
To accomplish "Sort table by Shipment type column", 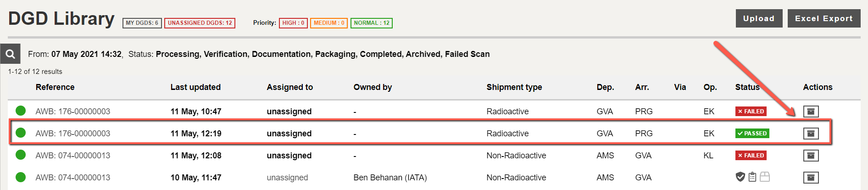I will (x=514, y=87).
